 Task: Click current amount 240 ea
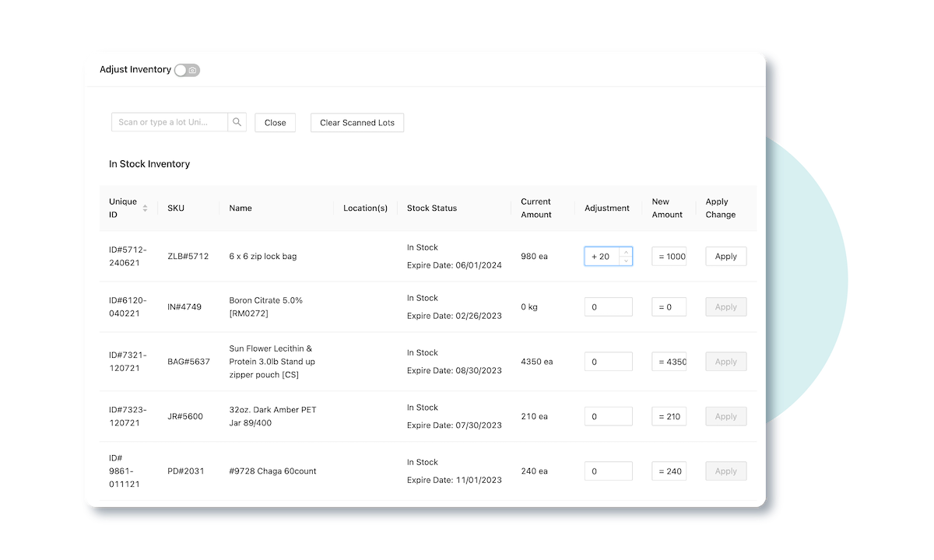tap(535, 471)
